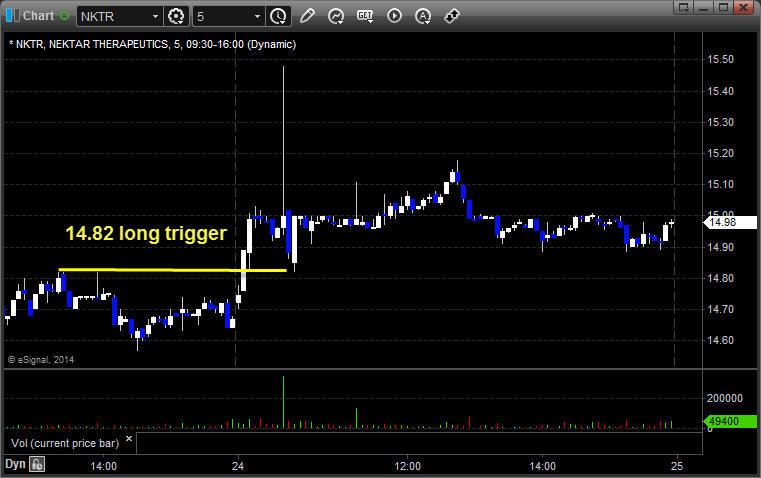Select the Vol (current price bar) tab
Image resolution: width=761 pixels, height=478 pixels.
pyautogui.click(x=65, y=443)
